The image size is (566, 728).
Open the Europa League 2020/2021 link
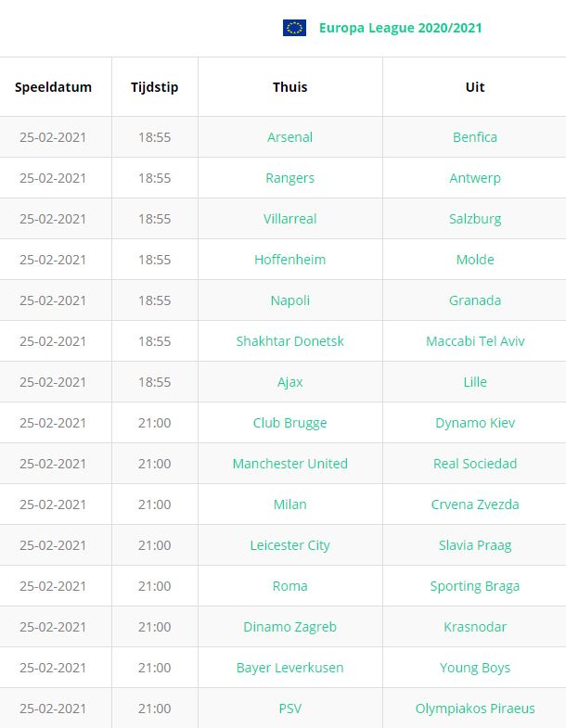(x=400, y=28)
